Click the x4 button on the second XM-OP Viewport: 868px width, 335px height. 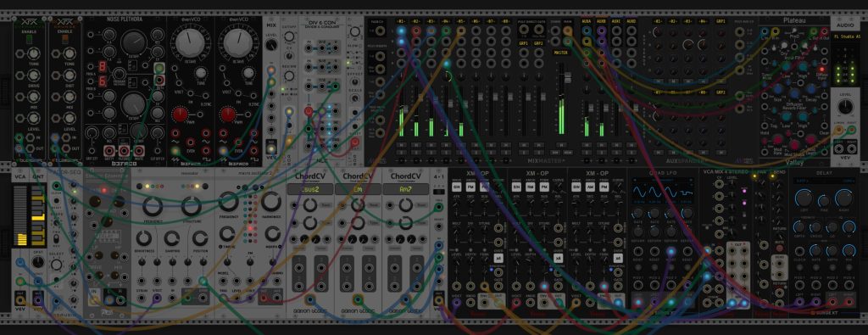pyautogui.click(x=559, y=258)
